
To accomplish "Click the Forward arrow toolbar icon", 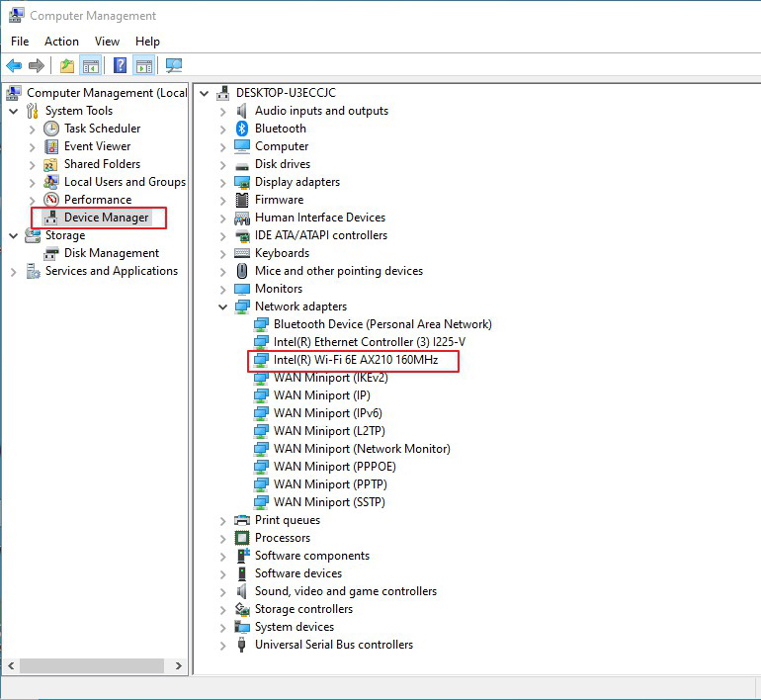I will click(x=37, y=65).
